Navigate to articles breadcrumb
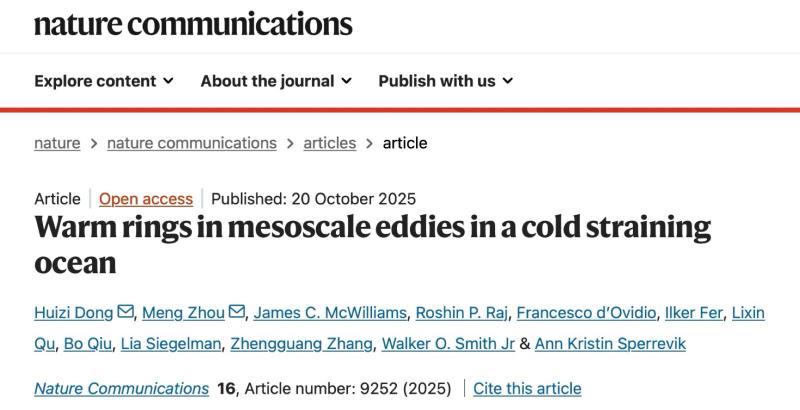The image size is (800, 410). [329, 143]
